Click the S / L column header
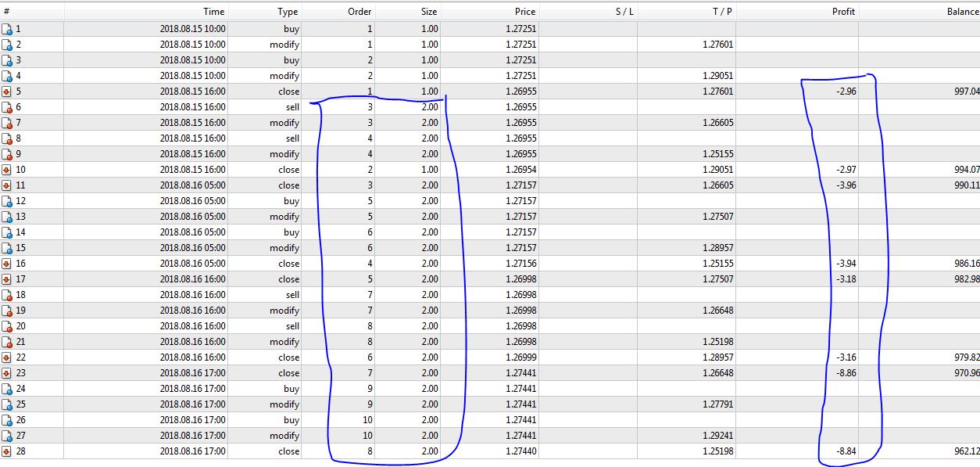Screen dimensions: 980x467 (624, 12)
